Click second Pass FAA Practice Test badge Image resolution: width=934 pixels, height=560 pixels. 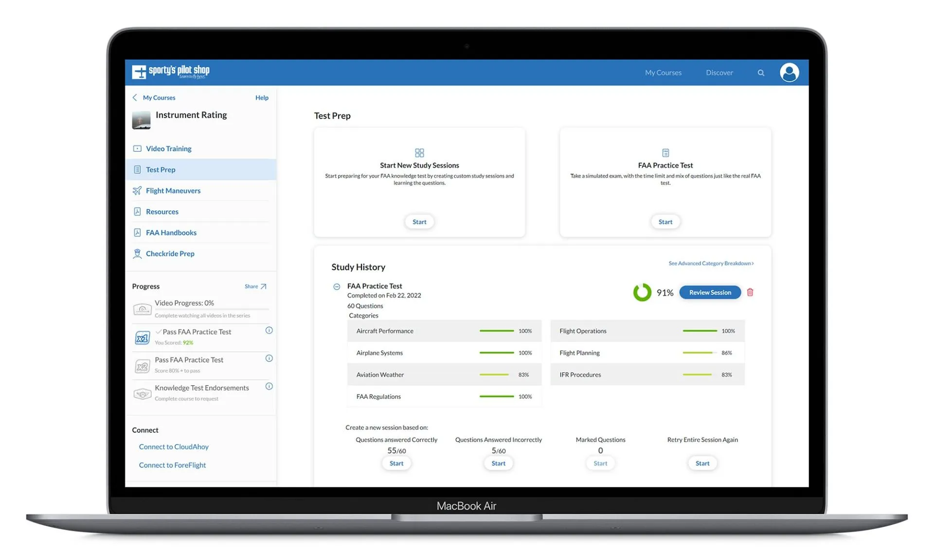point(142,365)
